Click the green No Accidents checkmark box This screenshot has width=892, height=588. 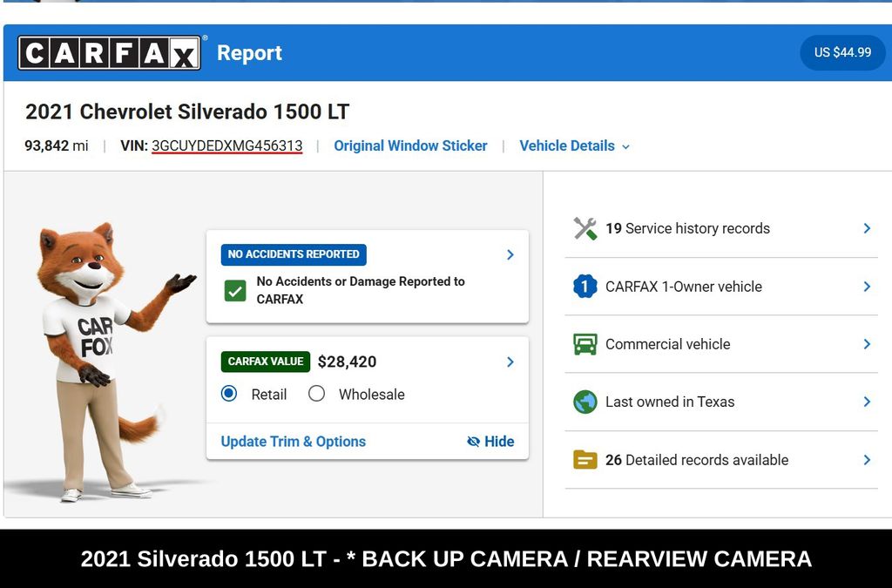coord(235,290)
